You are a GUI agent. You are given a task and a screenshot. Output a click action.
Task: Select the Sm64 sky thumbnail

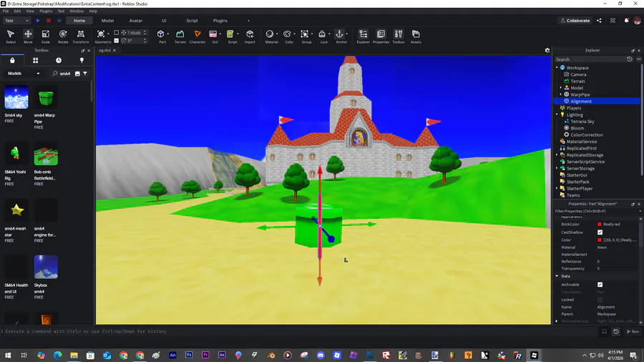[16, 98]
